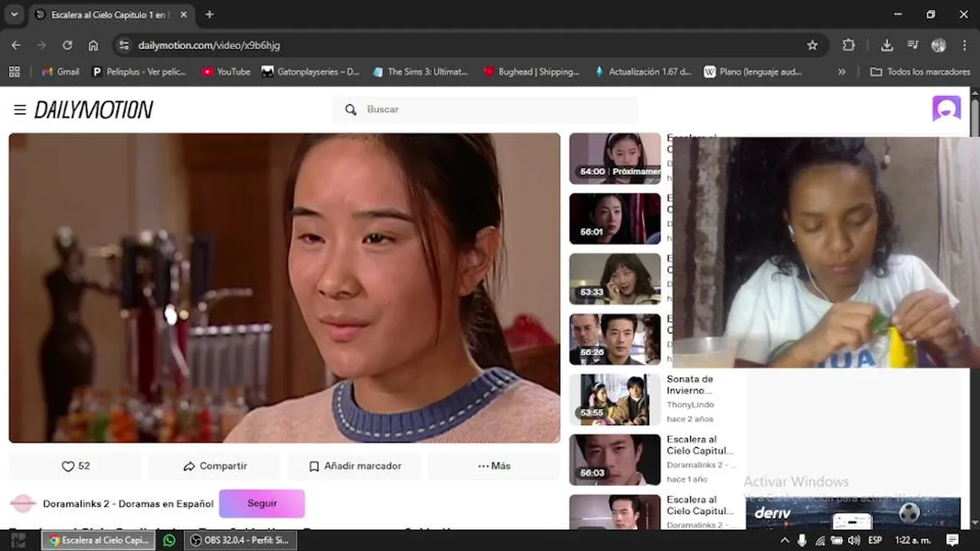Click the Doramalinks 2 channel avatar

click(x=23, y=504)
